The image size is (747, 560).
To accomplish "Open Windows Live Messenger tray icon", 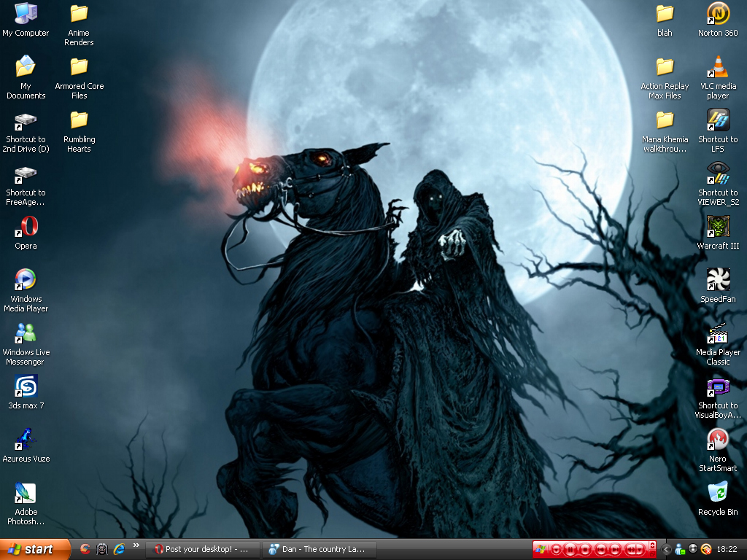I will (680, 549).
